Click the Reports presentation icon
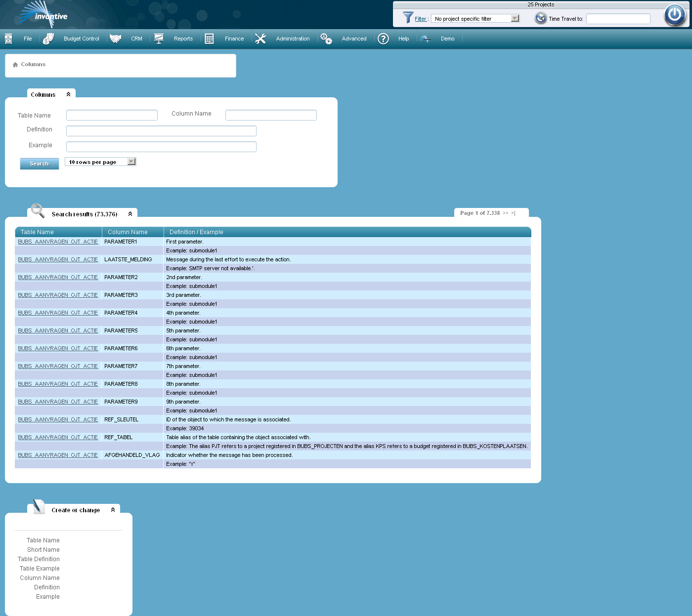The width and height of the screenshot is (692, 616). coord(159,39)
